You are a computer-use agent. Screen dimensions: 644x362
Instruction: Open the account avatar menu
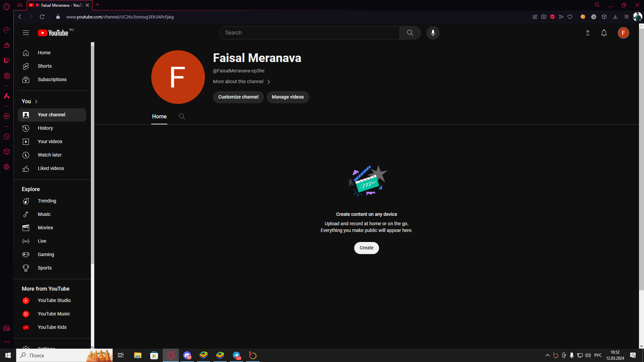(623, 33)
